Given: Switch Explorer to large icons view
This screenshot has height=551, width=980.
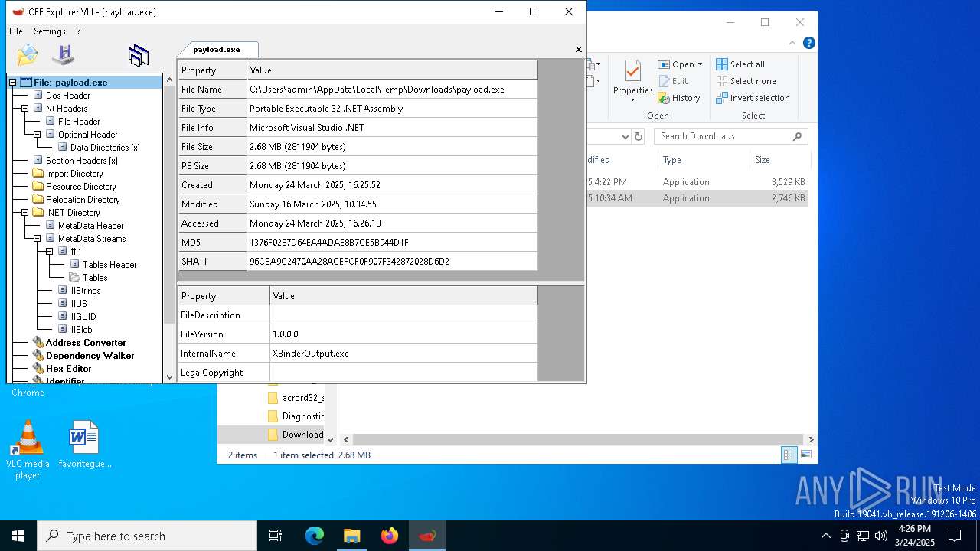Looking at the screenshot, I should [805, 455].
